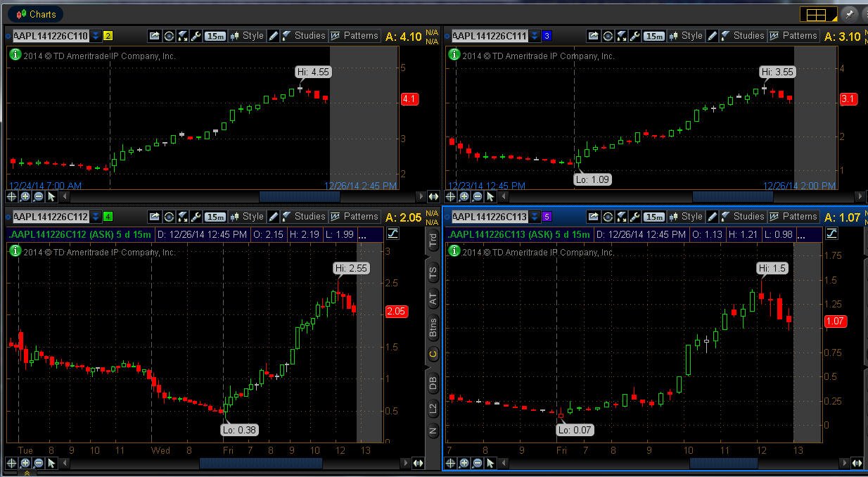This screenshot has height=477, width=868.
Task: Click blue link color 3 swatch
Action: pos(547,36)
